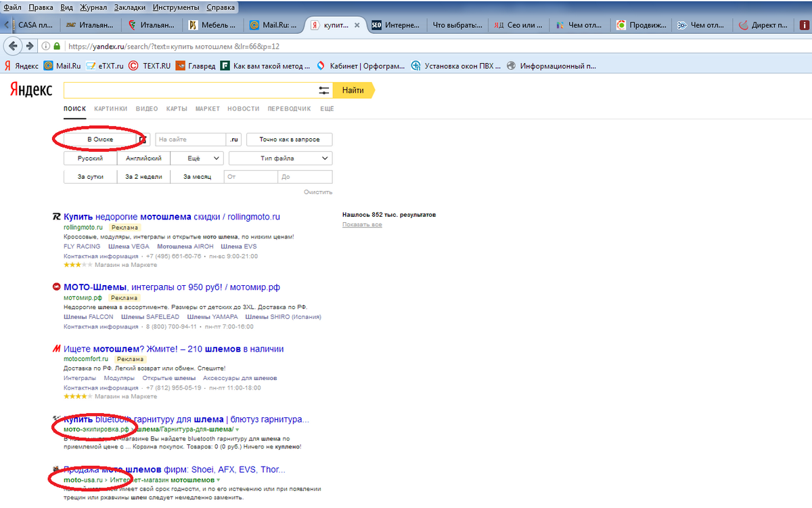Open the Главред bookmark
The image size is (812, 508).
click(x=196, y=66)
